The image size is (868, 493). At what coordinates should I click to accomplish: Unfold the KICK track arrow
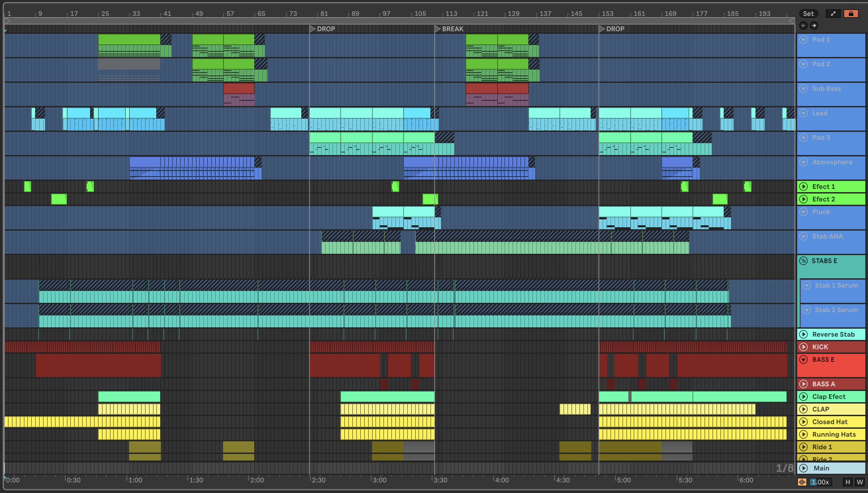[803, 347]
